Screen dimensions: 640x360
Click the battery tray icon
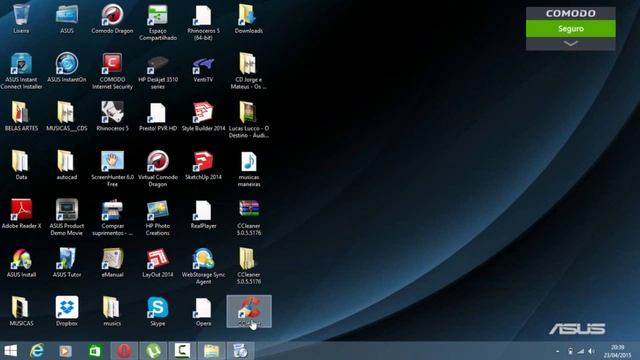(x=570, y=351)
